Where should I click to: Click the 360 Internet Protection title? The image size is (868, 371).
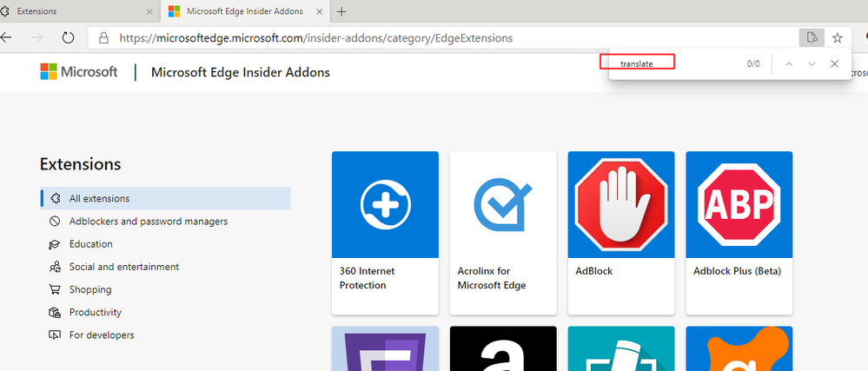pos(367,278)
